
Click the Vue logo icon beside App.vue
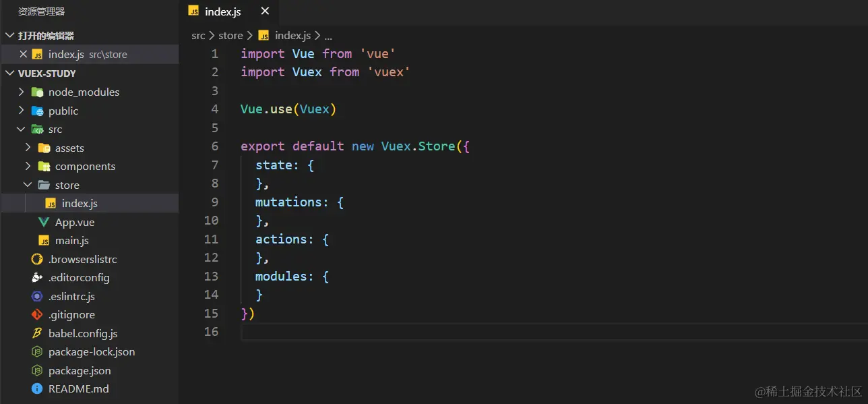pos(44,222)
